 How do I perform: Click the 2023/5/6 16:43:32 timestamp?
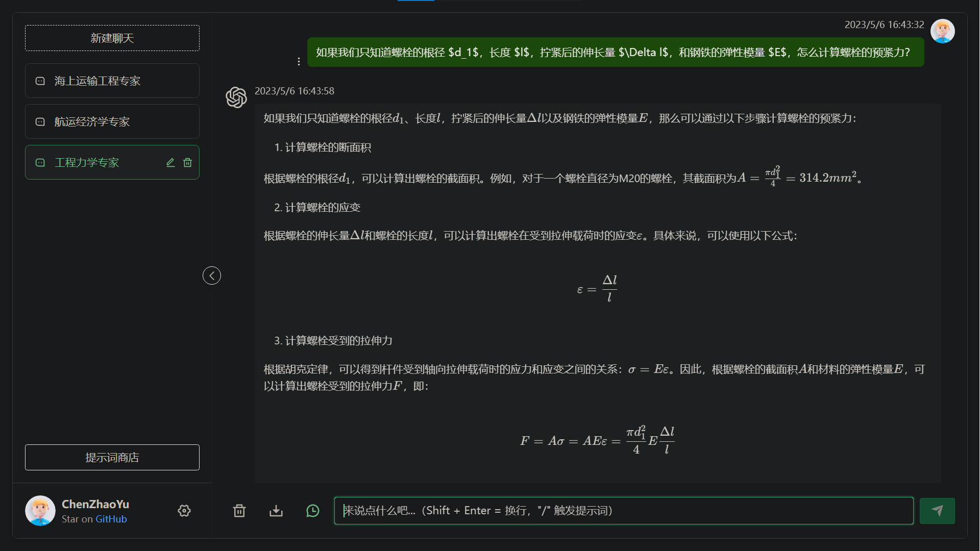pyautogui.click(x=884, y=24)
